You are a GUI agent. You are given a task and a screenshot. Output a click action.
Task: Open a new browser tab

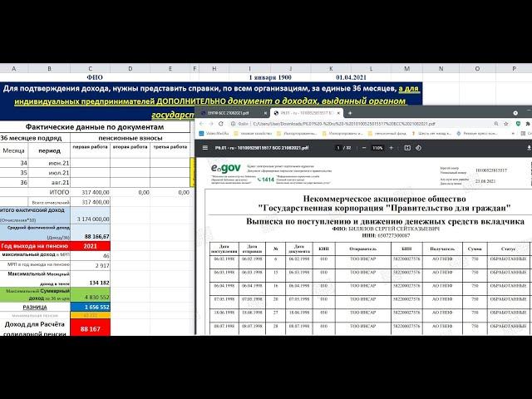[350, 113]
